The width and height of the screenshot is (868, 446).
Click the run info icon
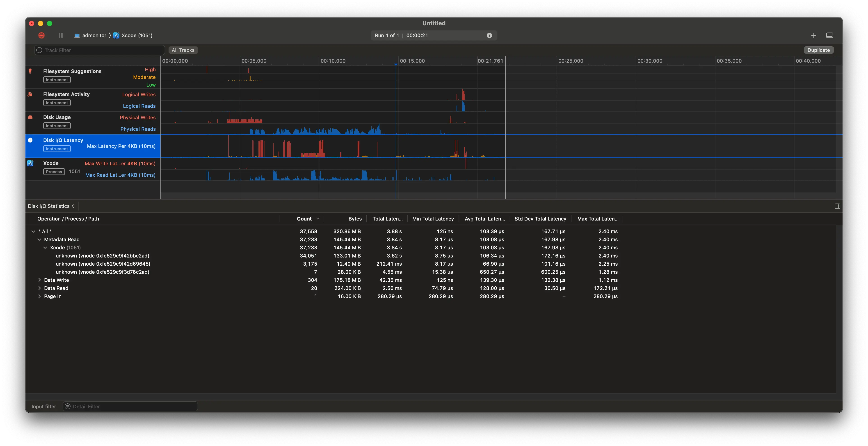pyautogui.click(x=489, y=35)
